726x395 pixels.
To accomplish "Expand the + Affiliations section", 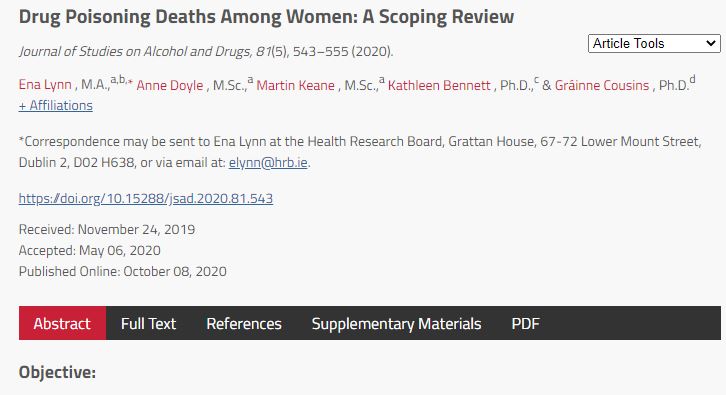I will (56, 106).
